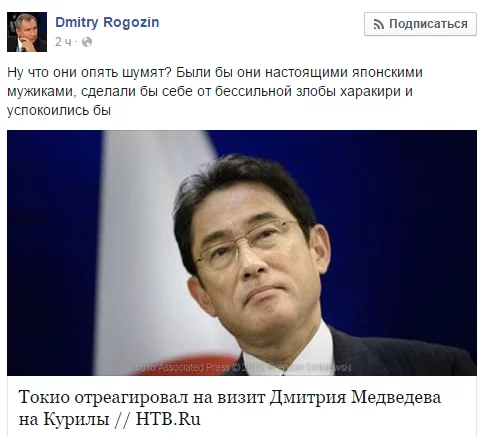
Task: Open headline "Токио отреагировал на визит"
Action: click(x=230, y=408)
